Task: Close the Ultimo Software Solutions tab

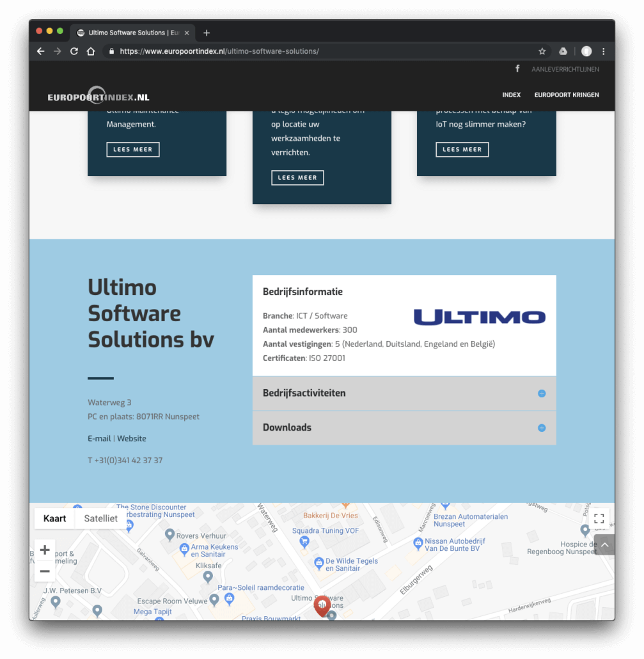Action: click(187, 33)
